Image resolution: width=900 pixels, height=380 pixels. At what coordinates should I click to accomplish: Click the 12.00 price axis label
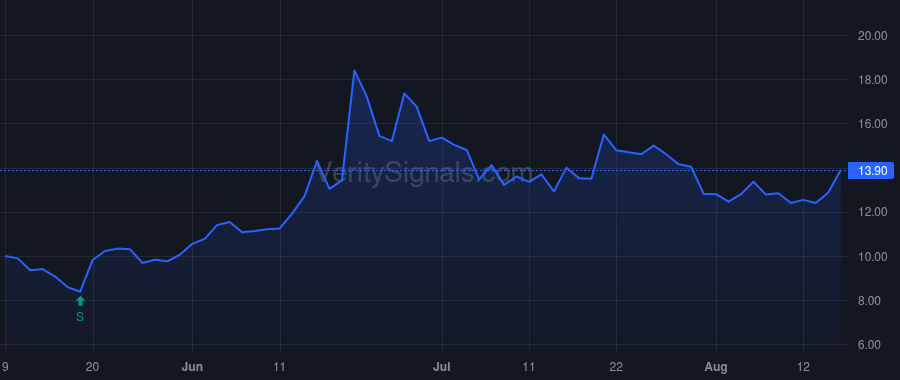872,212
